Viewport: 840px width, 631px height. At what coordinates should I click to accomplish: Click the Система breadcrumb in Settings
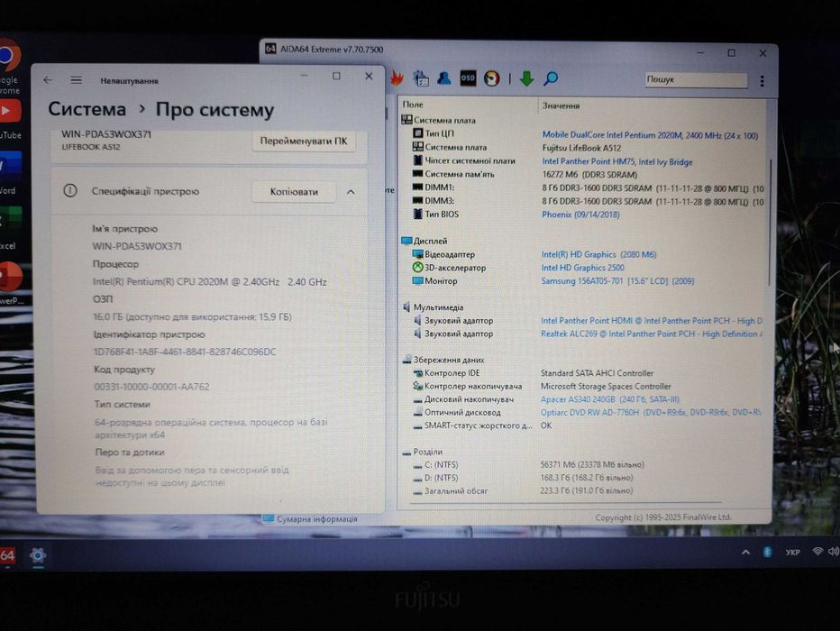[x=87, y=109]
